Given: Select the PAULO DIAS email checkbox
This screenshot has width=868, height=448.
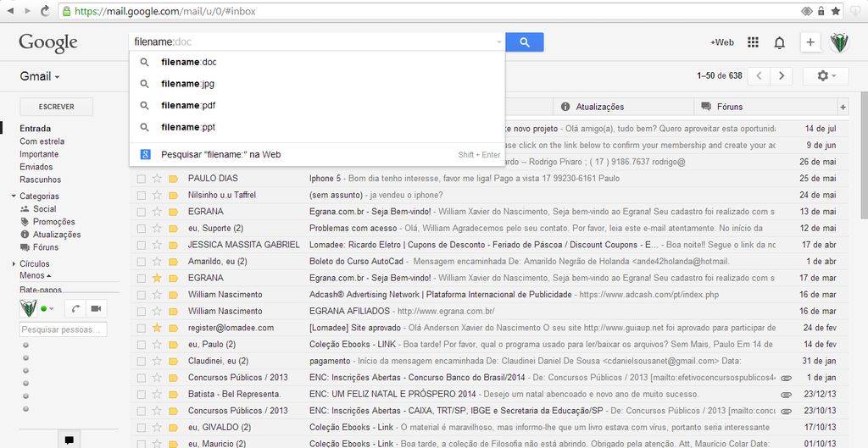Looking at the screenshot, I should coord(142,179).
